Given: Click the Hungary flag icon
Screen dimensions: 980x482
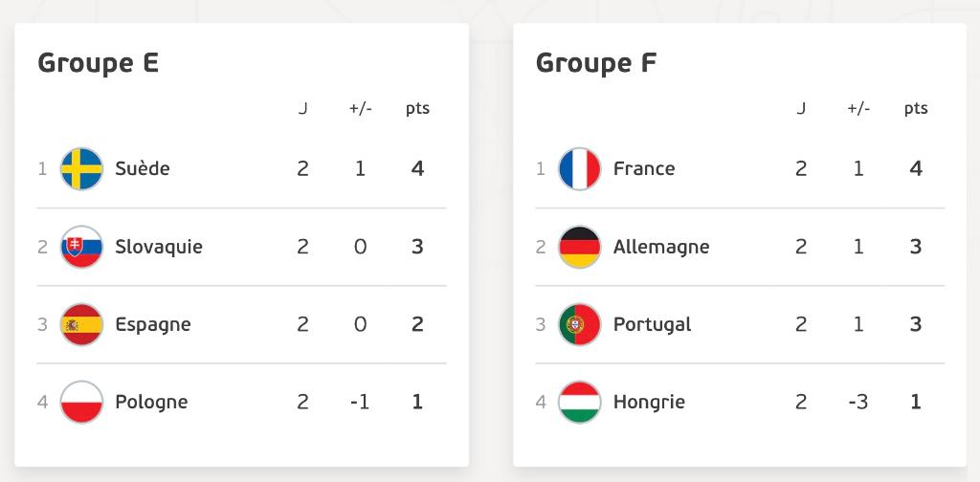Looking at the screenshot, I should [x=579, y=402].
